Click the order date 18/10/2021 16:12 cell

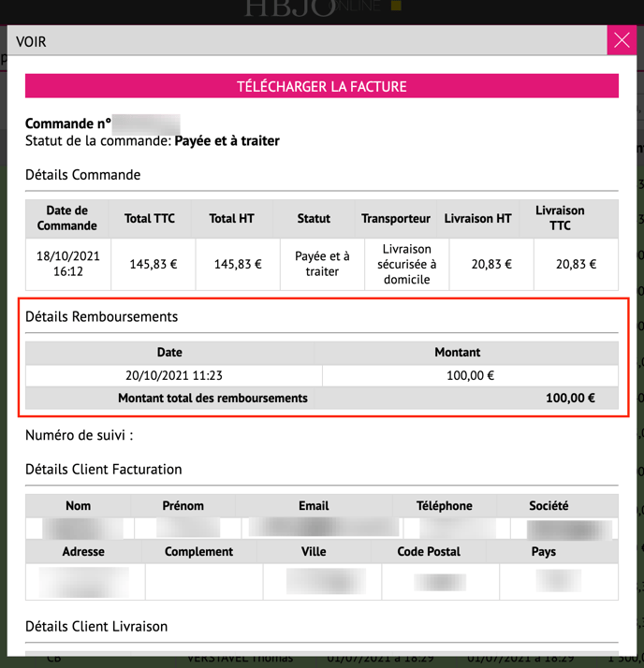click(67, 264)
